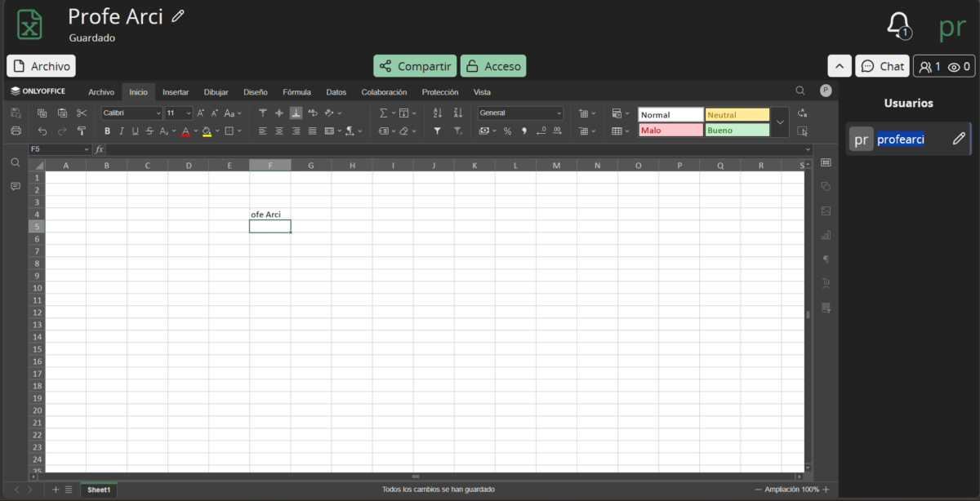This screenshot has height=501, width=980.
Task: Apply the Malo red cell style
Action: coord(670,131)
